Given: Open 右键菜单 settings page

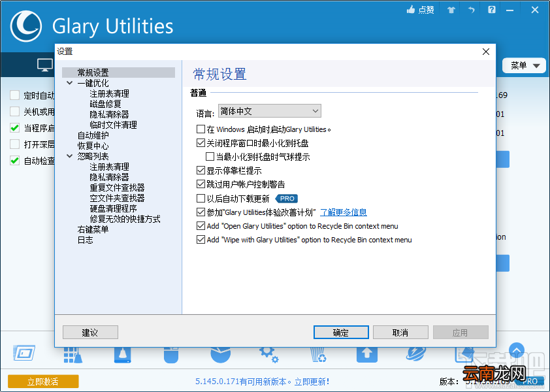Looking at the screenshot, I should [93, 229].
